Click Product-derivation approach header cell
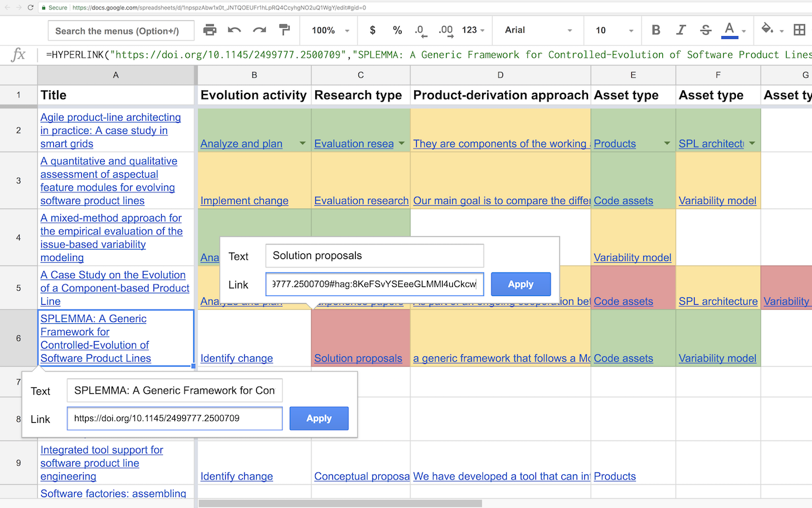 (501, 95)
